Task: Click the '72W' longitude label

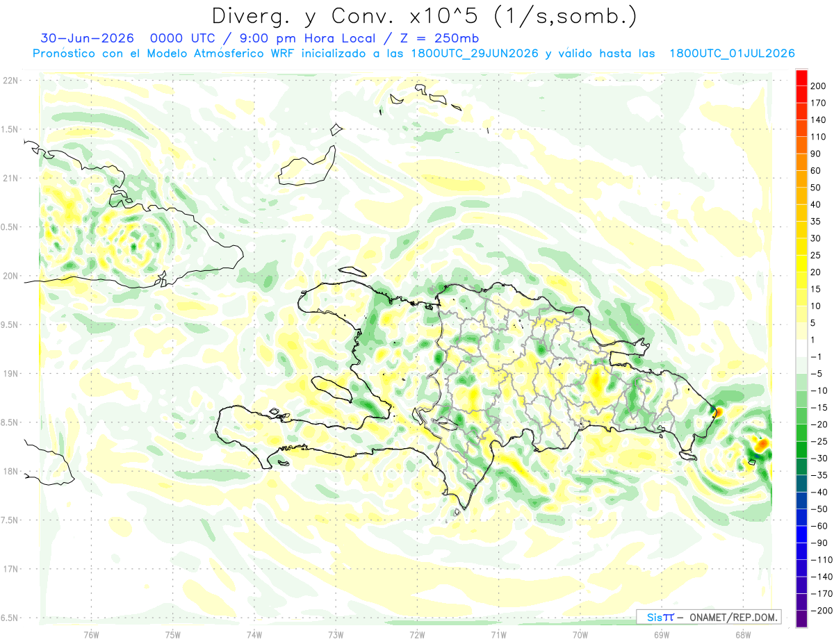Action: click(x=417, y=634)
